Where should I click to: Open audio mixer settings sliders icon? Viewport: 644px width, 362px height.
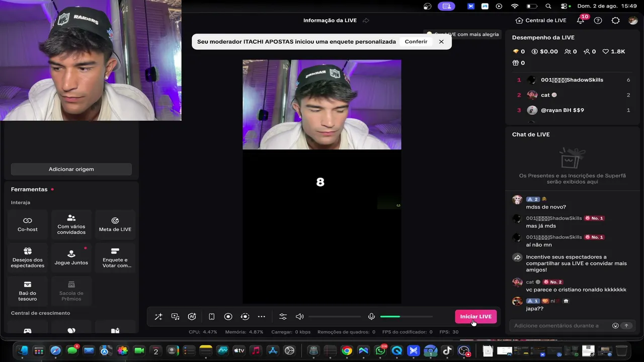point(283,317)
